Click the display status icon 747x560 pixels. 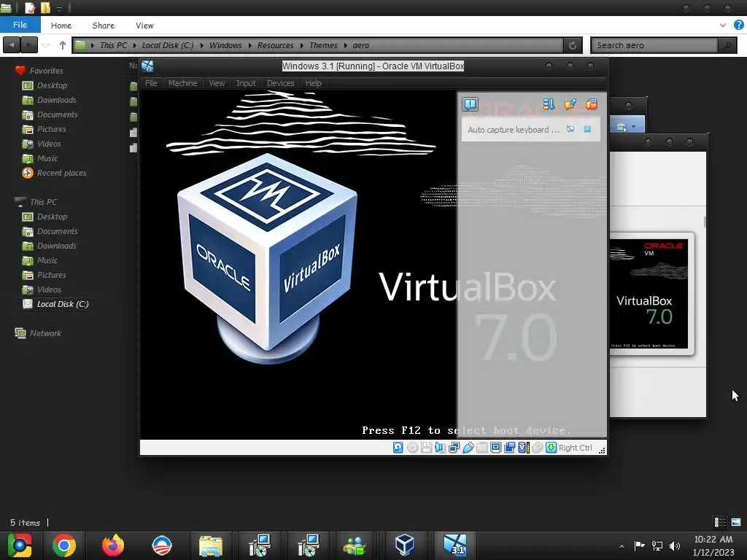tap(495, 448)
